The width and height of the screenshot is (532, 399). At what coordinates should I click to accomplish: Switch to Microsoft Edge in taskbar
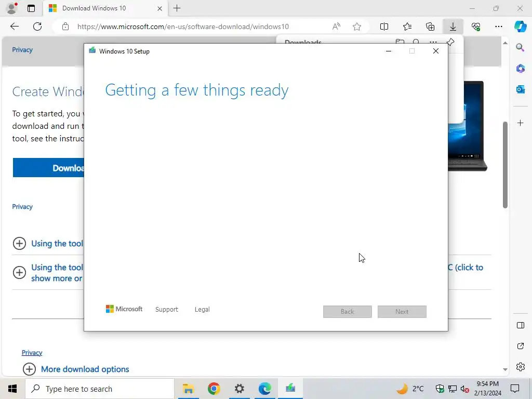[264, 389]
